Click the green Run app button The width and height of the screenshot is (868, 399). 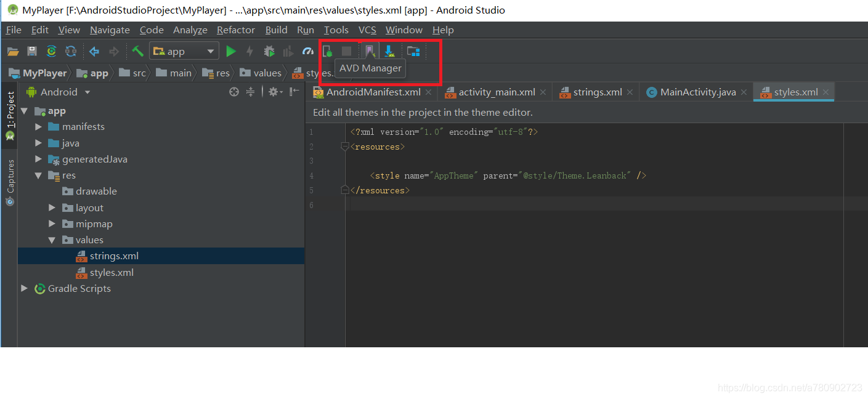[x=231, y=52]
